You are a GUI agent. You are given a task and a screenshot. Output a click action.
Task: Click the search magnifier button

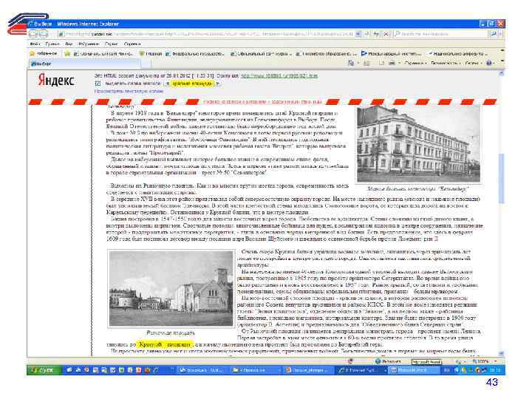click(494, 34)
